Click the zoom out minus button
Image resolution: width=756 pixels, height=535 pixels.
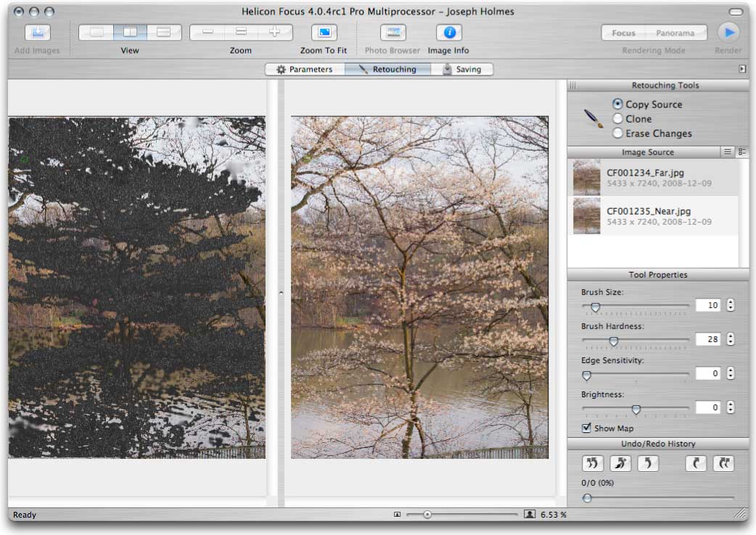click(x=208, y=33)
